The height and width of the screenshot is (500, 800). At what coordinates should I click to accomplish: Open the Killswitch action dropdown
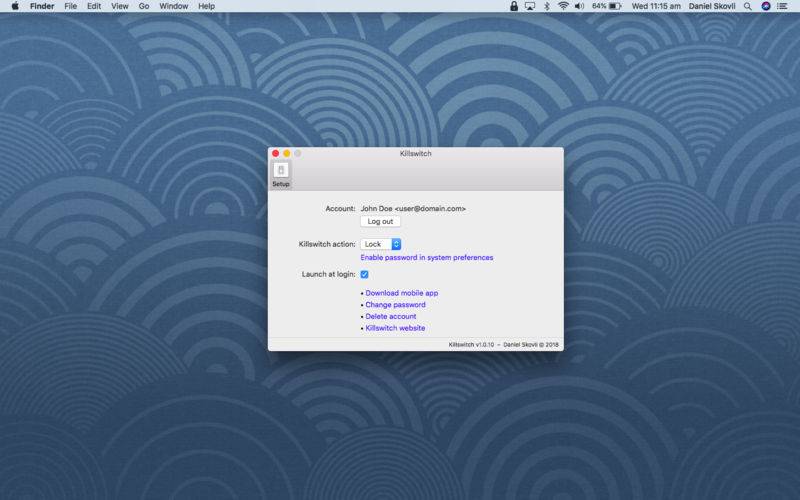coord(381,244)
